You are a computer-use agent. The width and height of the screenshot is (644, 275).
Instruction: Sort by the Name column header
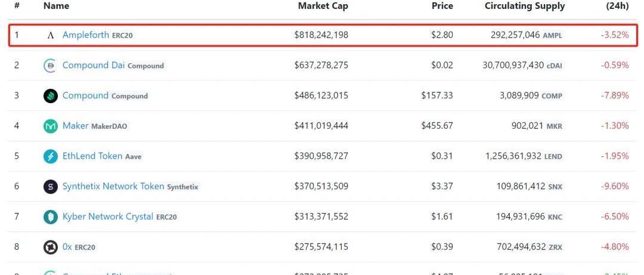coord(56,6)
